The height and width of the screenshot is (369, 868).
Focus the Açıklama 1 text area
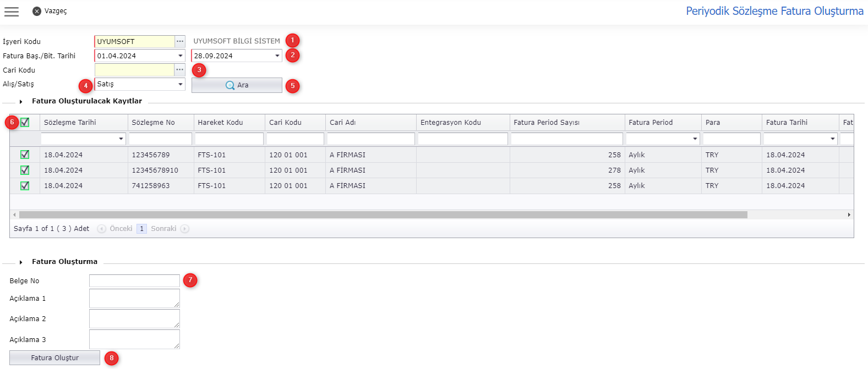point(134,298)
